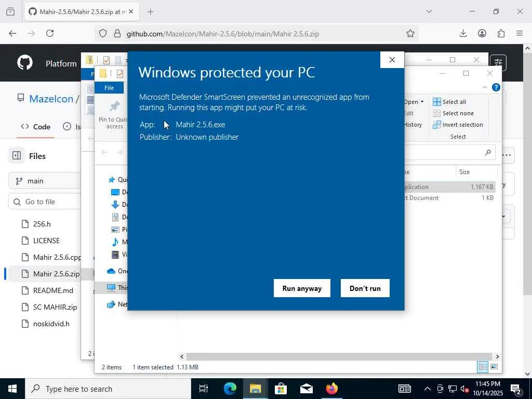532x399 pixels.
Task: Choose Don't run button
Action: (365, 288)
